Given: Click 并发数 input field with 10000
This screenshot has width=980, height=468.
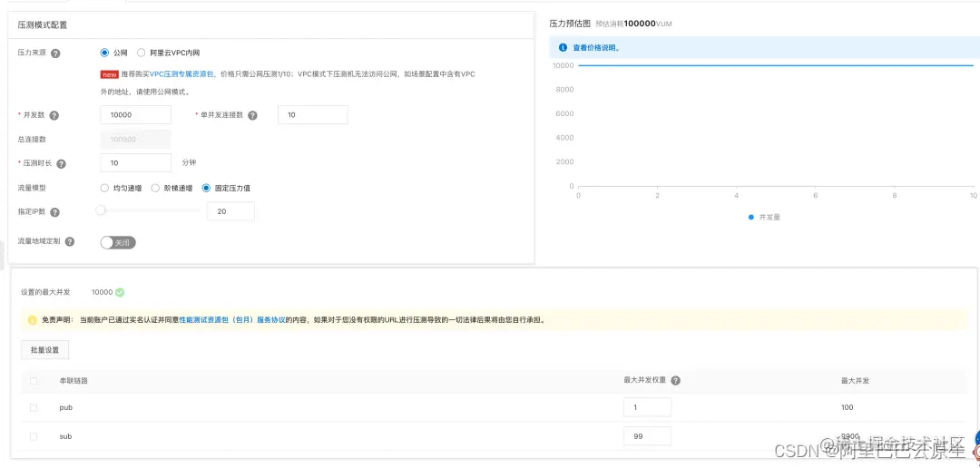Looking at the screenshot, I should (135, 115).
